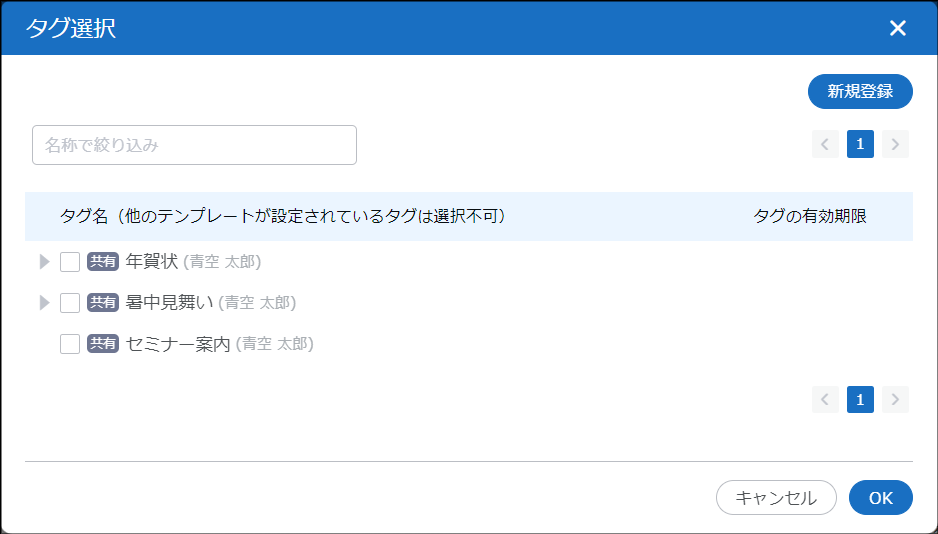Tick the 暑中見舞い checkbox
The height and width of the screenshot is (534, 938).
(x=70, y=303)
